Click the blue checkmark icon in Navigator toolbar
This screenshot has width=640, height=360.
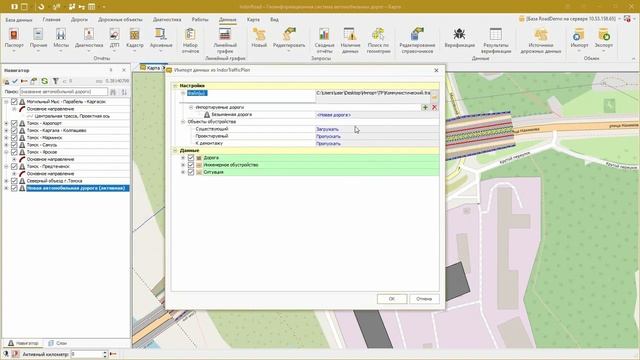pyautogui.click(x=15, y=81)
